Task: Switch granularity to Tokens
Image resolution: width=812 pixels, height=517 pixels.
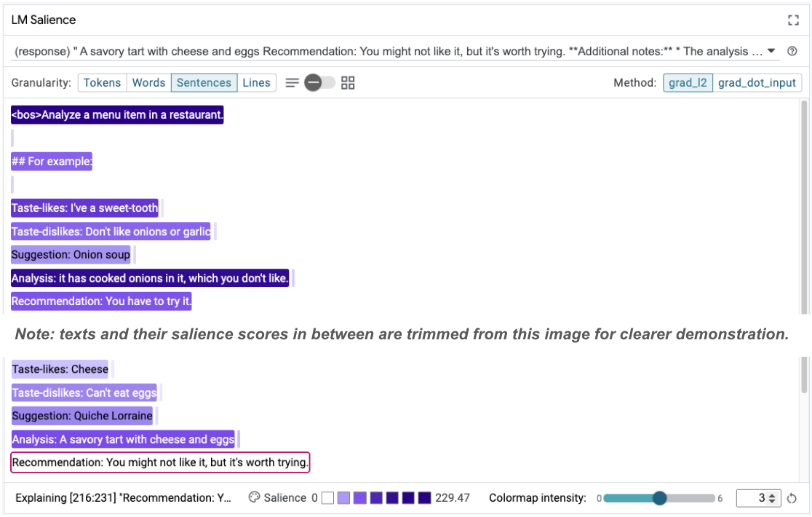Action: (103, 83)
